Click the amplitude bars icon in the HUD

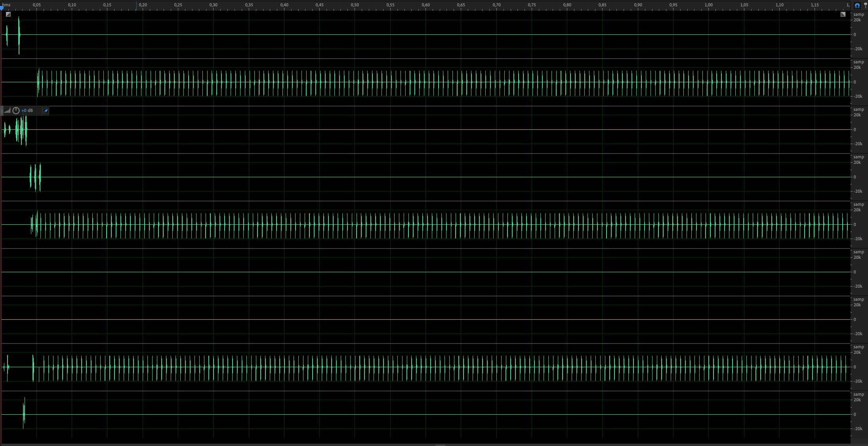tap(8, 111)
